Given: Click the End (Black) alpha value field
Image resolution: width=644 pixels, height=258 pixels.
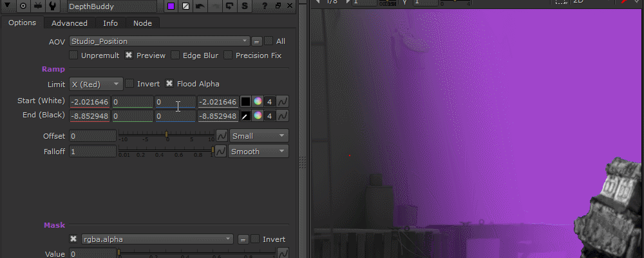Looking at the screenshot, I should coord(218,116).
